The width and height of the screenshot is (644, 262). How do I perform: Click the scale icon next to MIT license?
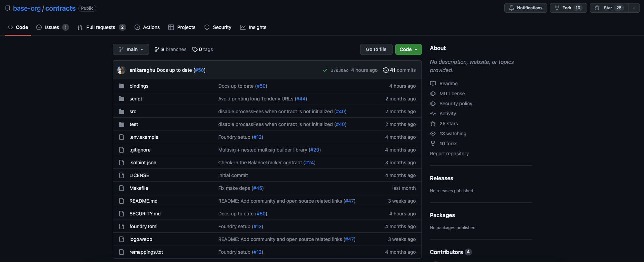pyautogui.click(x=433, y=94)
